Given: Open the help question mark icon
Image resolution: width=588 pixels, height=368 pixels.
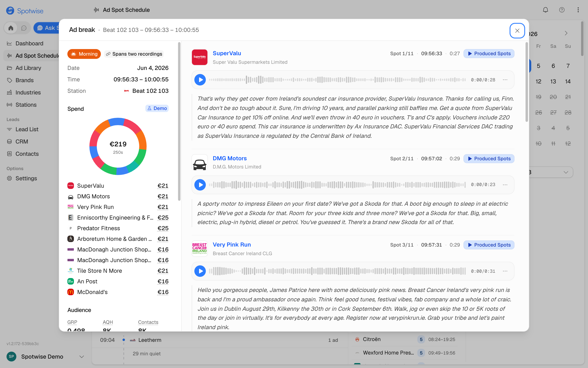Looking at the screenshot, I should pyautogui.click(x=562, y=10).
